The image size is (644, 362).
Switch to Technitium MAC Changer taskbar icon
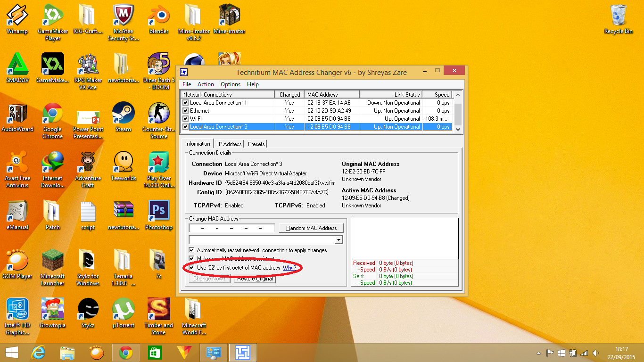242,353
